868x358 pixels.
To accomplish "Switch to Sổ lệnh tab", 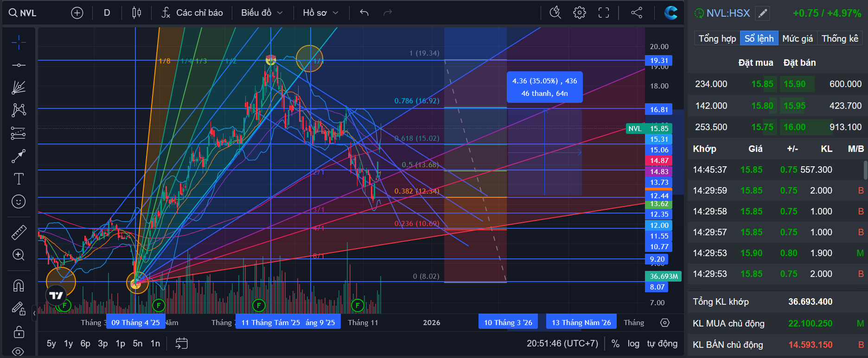I will (x=759, y=39).
